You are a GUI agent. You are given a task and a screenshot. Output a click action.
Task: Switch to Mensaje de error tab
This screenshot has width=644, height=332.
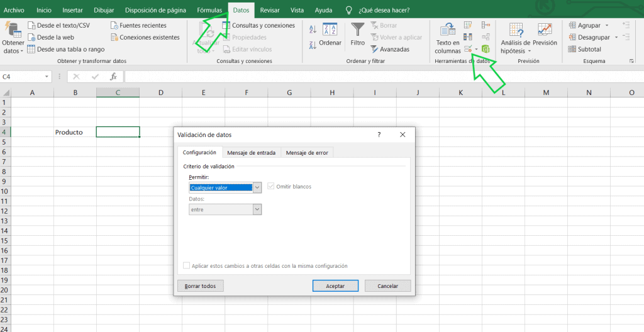click(307, 152)
